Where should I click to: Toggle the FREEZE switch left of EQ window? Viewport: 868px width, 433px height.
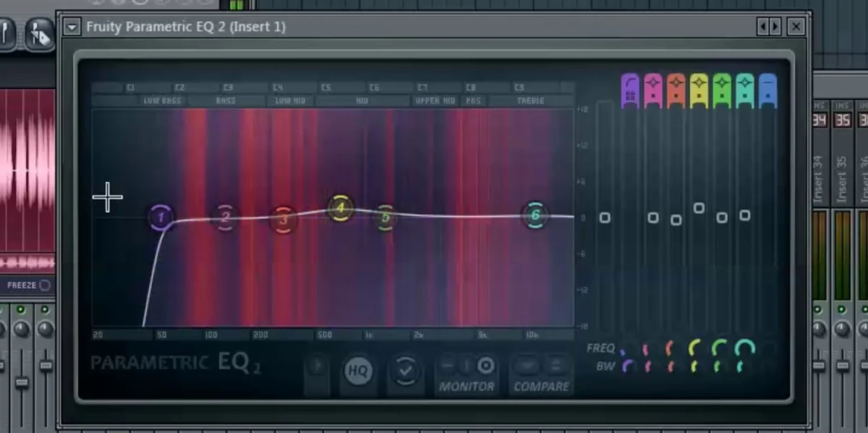45,286
